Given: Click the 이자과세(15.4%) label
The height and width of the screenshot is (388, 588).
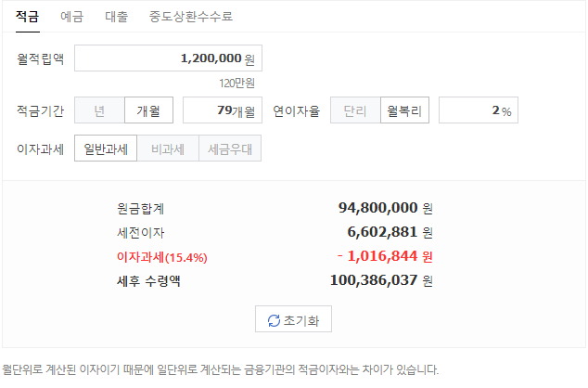Looking at the screenshot, I should point(162,257).
